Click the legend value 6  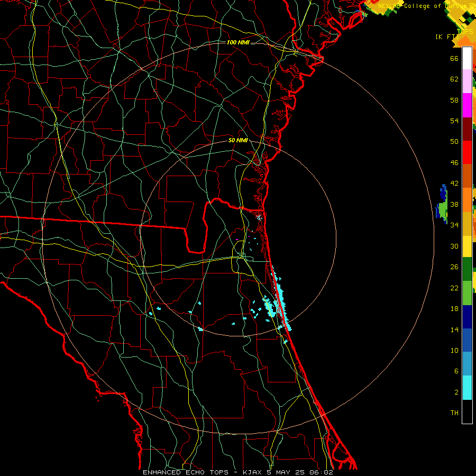[456, 371]
